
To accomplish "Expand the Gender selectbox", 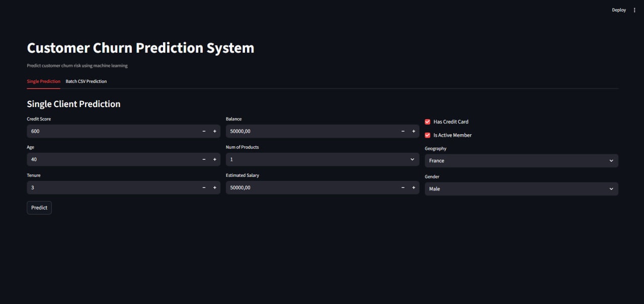I will tap(521, 188).
